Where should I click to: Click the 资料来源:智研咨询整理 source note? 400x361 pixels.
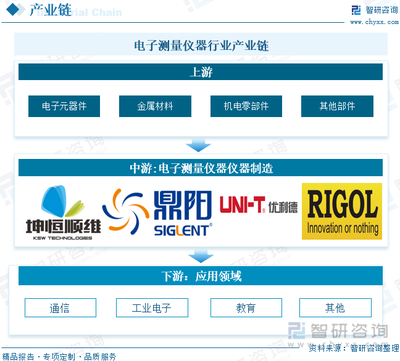pyautogui.click(x=353, y=348)
